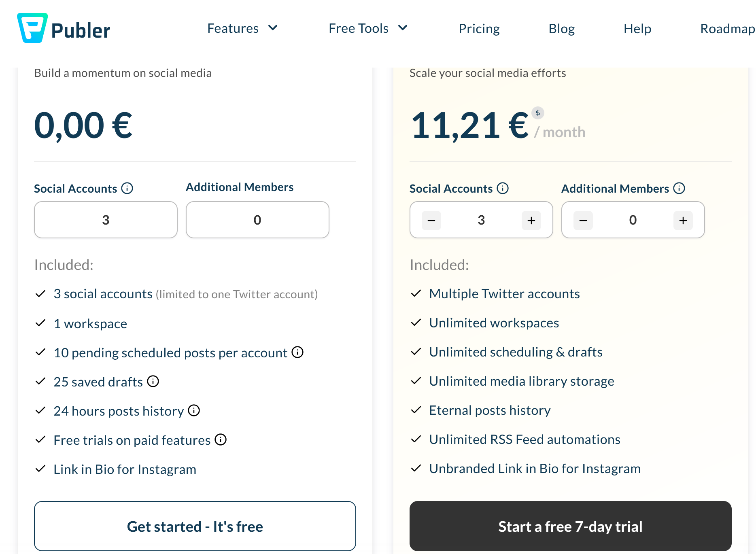The image size is (756, 554).
Task: Click info icon next to 25 saved drafts
Action: (x=153, y=381)
